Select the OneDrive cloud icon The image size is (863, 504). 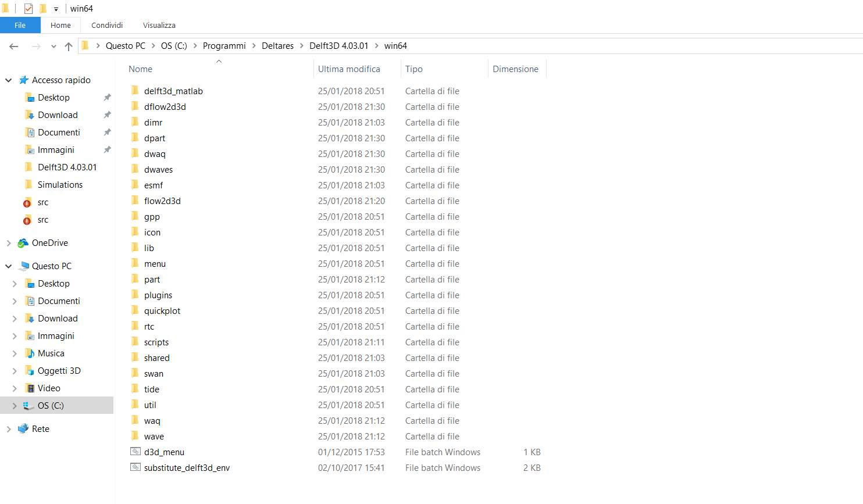tap(23, 243)
